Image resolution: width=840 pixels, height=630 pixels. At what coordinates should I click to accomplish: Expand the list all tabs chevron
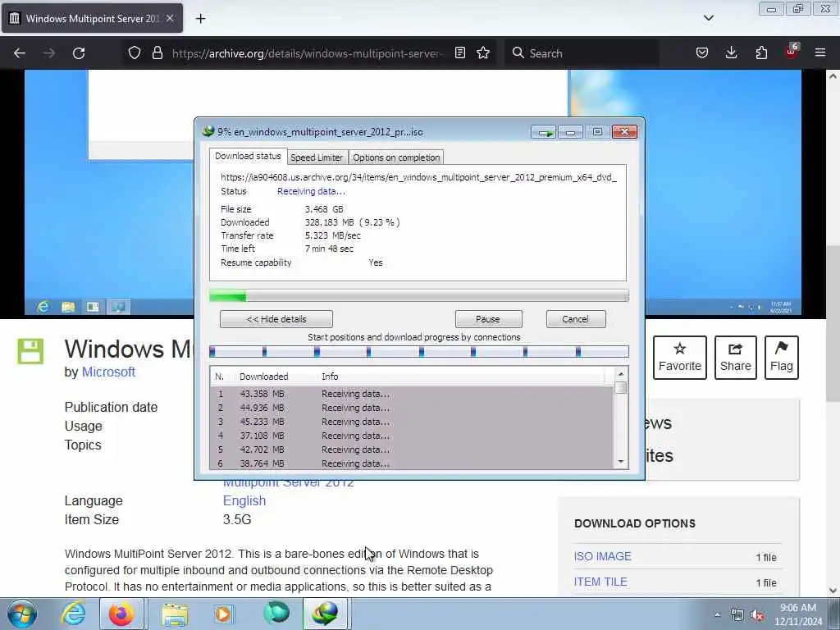tap(708, 18)
